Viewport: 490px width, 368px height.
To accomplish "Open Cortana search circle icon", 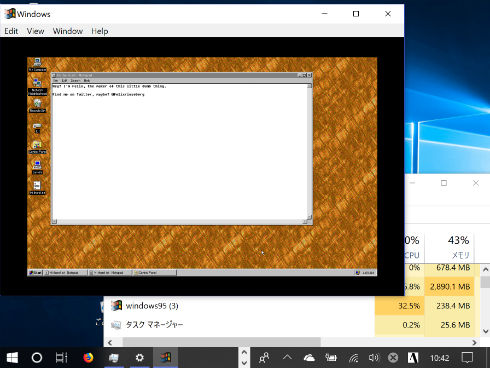I will click(37, 358).
